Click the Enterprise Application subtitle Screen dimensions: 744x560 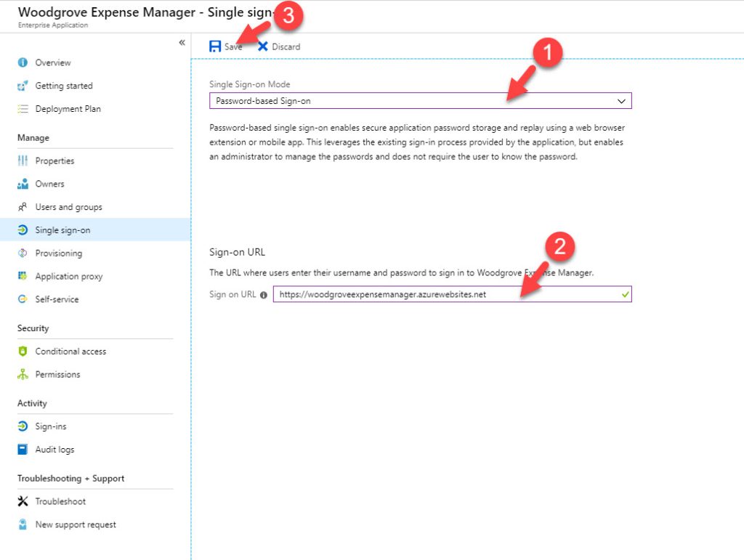52,25
